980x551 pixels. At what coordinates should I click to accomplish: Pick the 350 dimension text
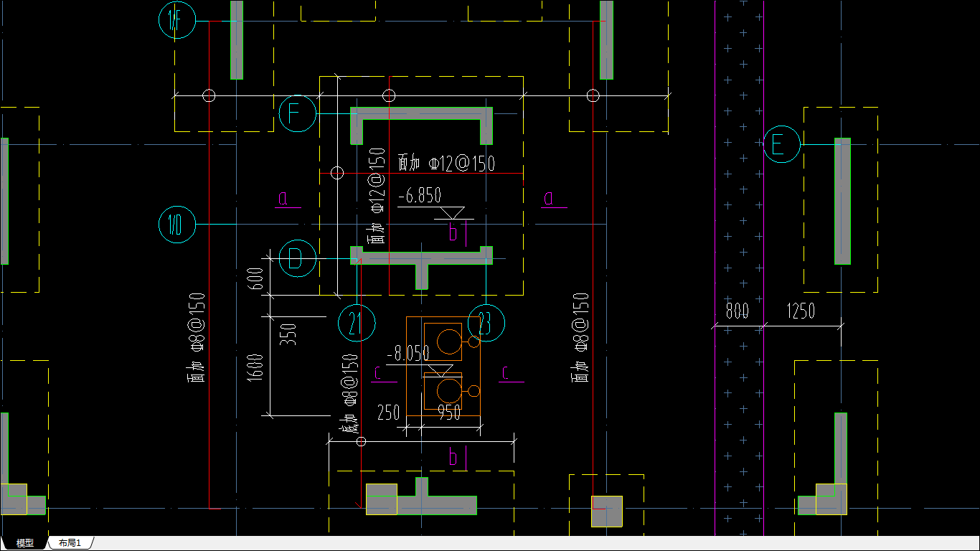(288, 335)
